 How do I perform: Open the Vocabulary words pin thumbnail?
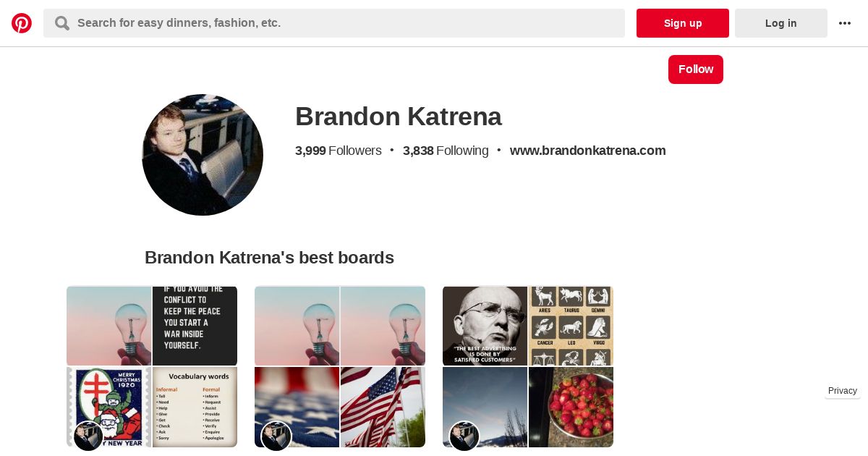[195, 407]
